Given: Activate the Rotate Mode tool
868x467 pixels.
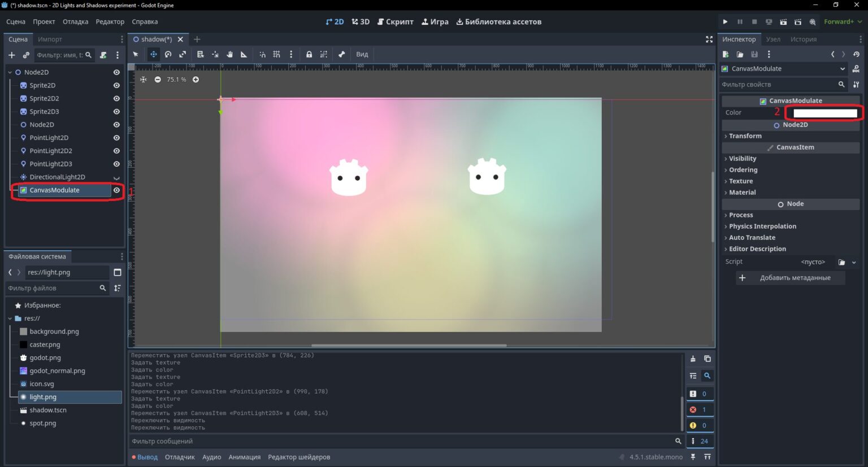Looking at the screenshot, I should [x=168, y=54].
